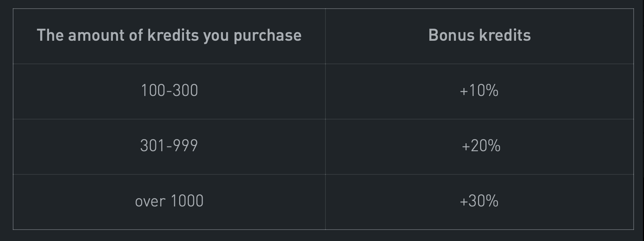The height and width of the screenshot is (241, 644).
Task: Click the 'The amount of kredits you purchase' header
Action: click(169, 36)
